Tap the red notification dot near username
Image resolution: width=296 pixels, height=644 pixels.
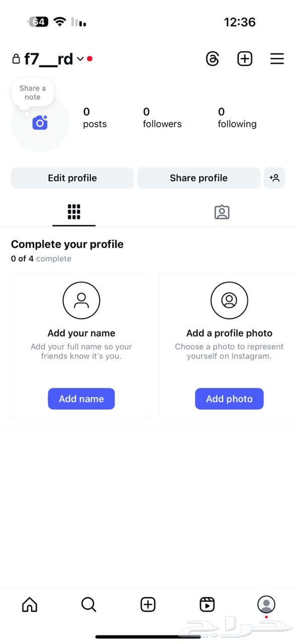tap(89, 58)
